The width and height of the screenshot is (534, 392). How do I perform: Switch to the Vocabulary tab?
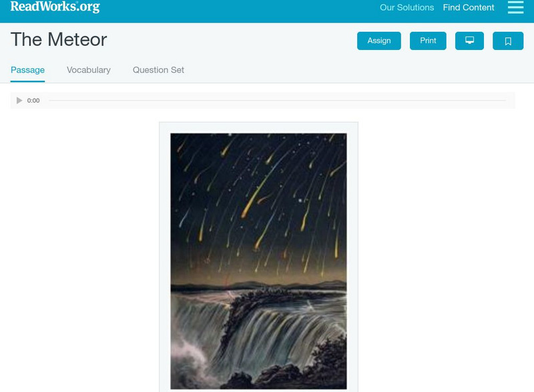coord(89,70)
